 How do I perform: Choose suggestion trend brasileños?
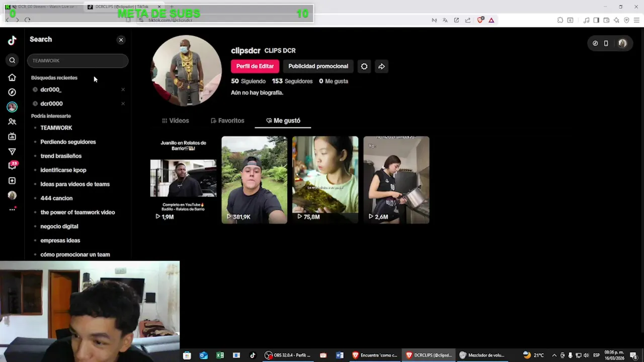(x=61, y=156)
